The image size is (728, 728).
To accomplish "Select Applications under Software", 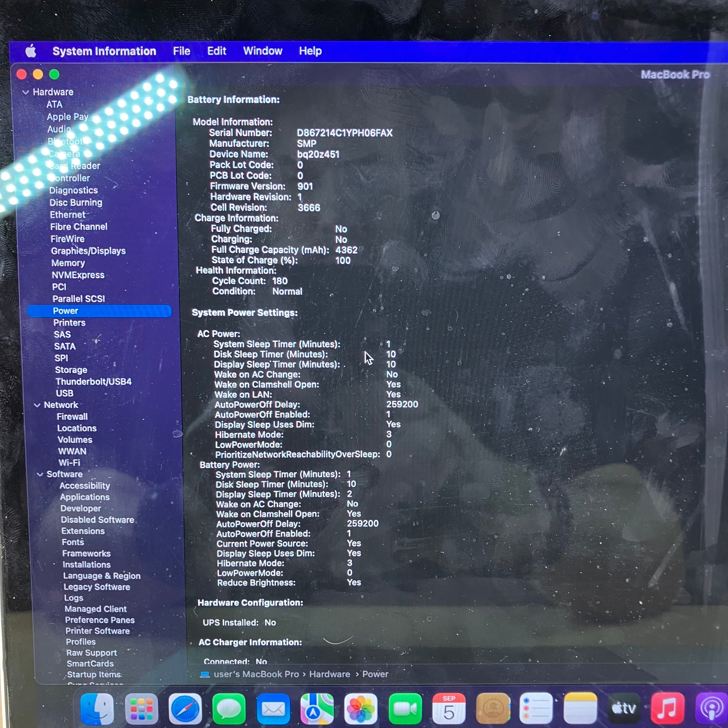I will (x=85, y=497).
